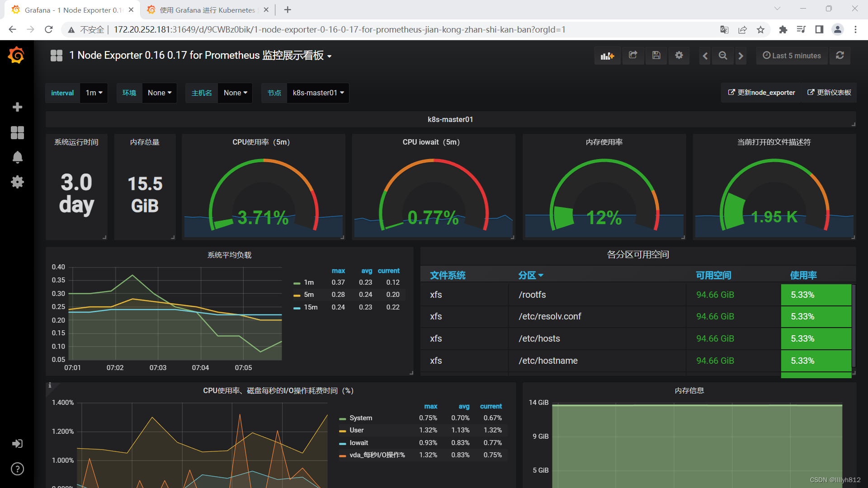
Task: Open 各分区可用空间 panel title menu
Action: 638,254
